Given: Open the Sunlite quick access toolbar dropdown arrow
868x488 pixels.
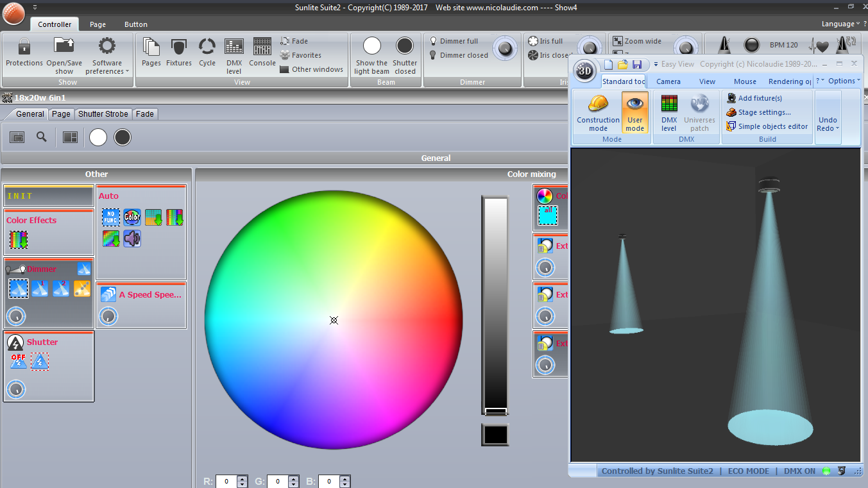Looking at the screenshot, I should pyautogui.click(x=35, y=7).
